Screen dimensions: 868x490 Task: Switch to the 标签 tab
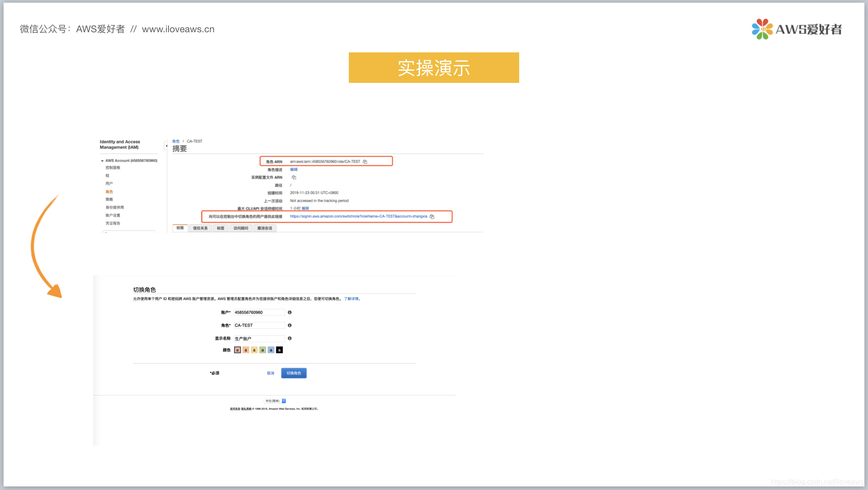point(220,228)
